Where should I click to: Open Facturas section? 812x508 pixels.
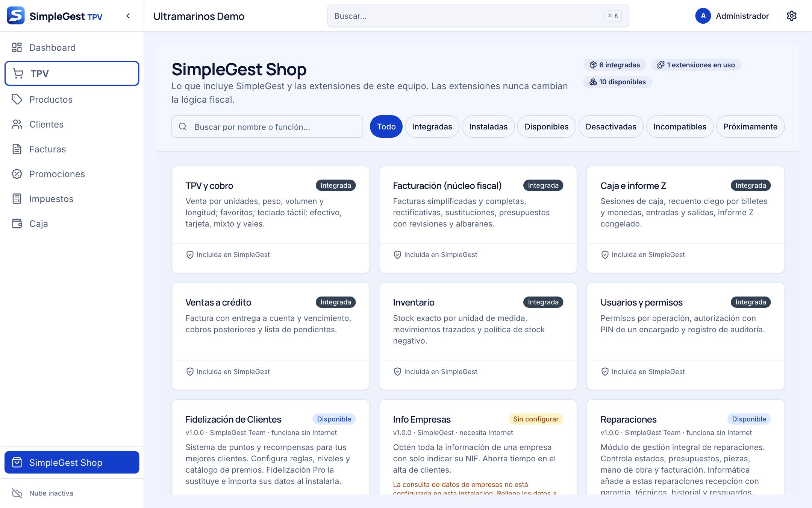72,149
